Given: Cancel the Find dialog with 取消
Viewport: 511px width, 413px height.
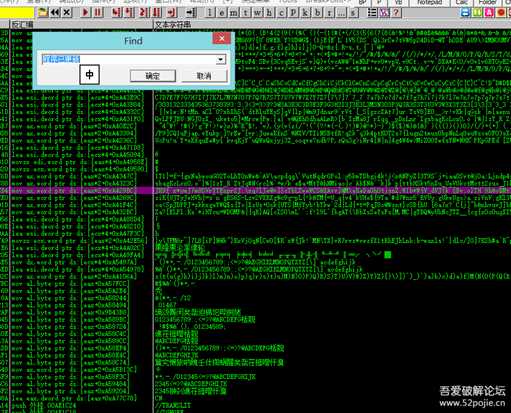Looking at the screenshot, I should point(204,76).
